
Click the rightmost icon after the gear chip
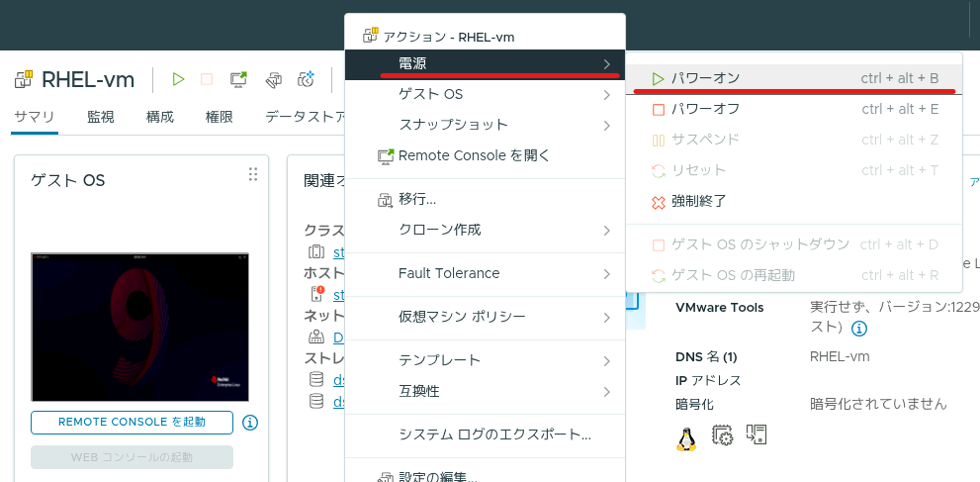757,434
